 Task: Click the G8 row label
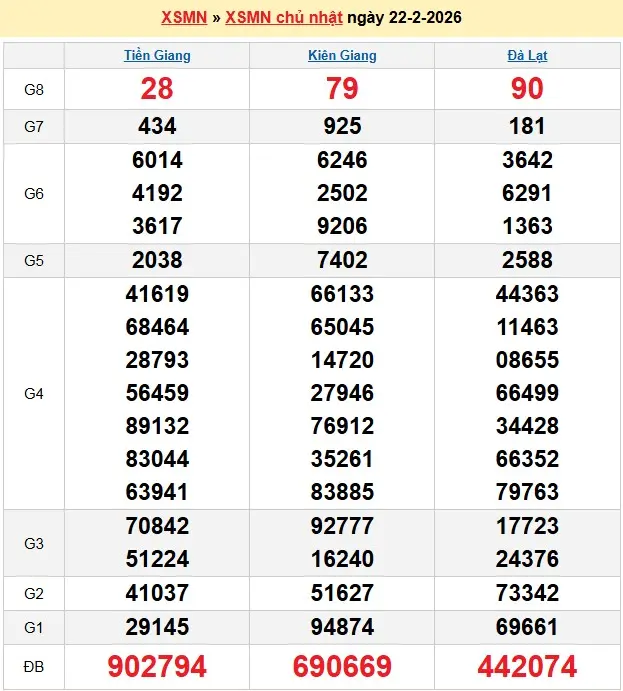click(x=34, y=89)
